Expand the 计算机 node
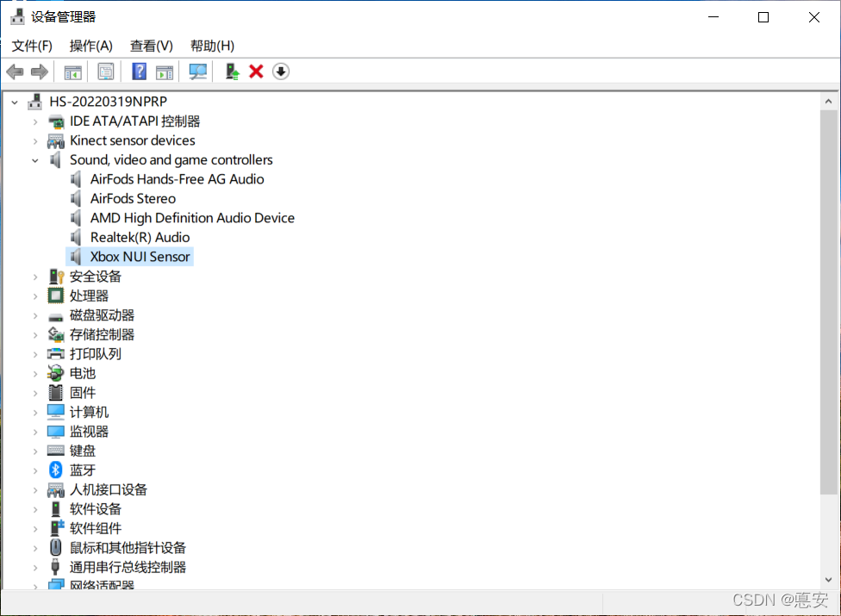 [x=35, y=413]
